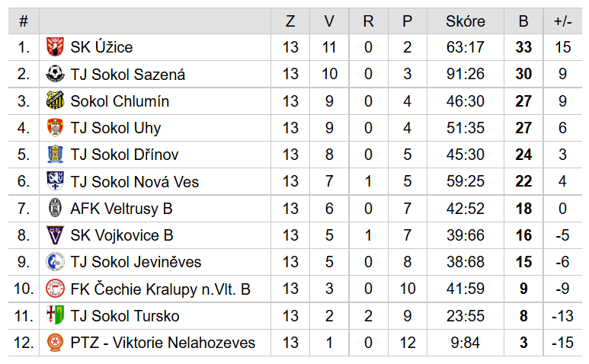Screen dimensions: 589x364
Task: Click the +/- column header
Action: pyautogui.click(x=562, y=21)
